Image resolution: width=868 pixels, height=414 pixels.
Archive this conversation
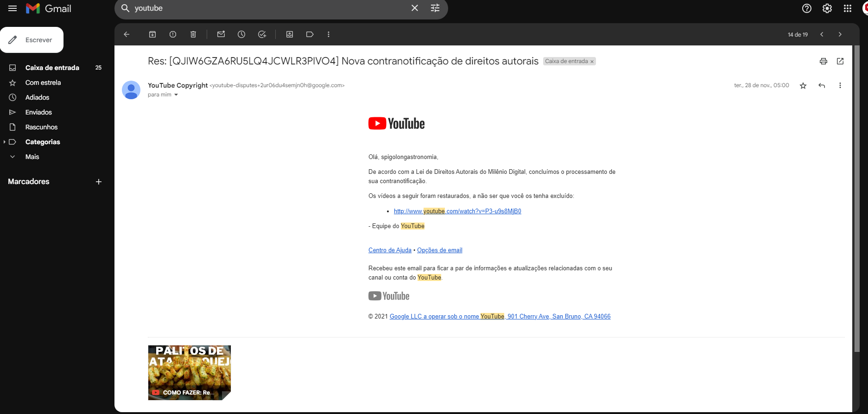point(152,34)
